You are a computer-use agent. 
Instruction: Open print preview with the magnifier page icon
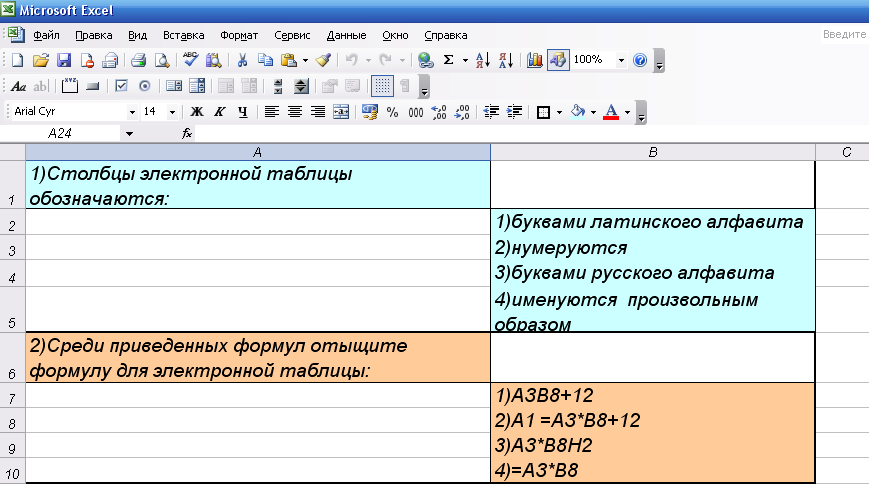162,60
